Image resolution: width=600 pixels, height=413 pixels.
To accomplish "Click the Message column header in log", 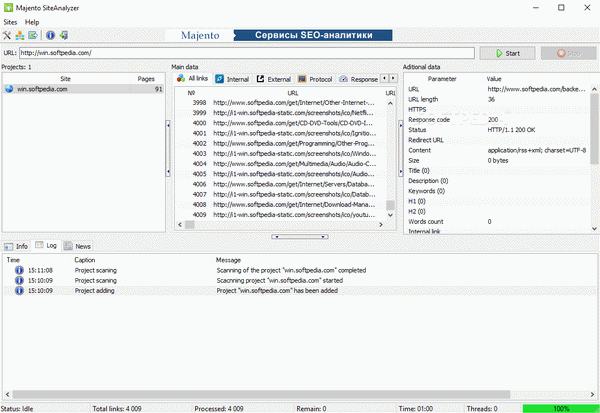I will point(228,260).
